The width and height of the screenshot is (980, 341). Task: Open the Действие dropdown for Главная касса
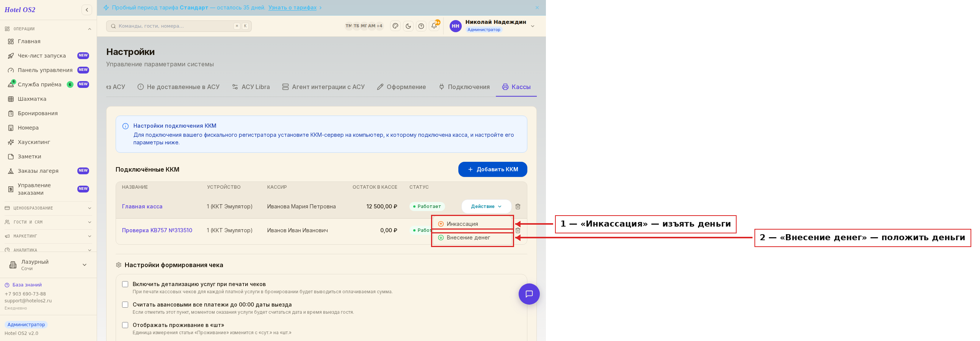click(486, 206)
